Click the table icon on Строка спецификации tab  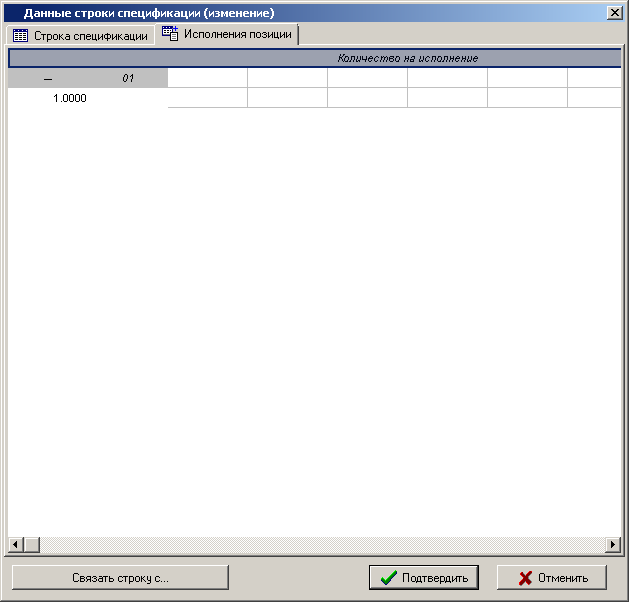pyautogui.click(x=20, y=36)
